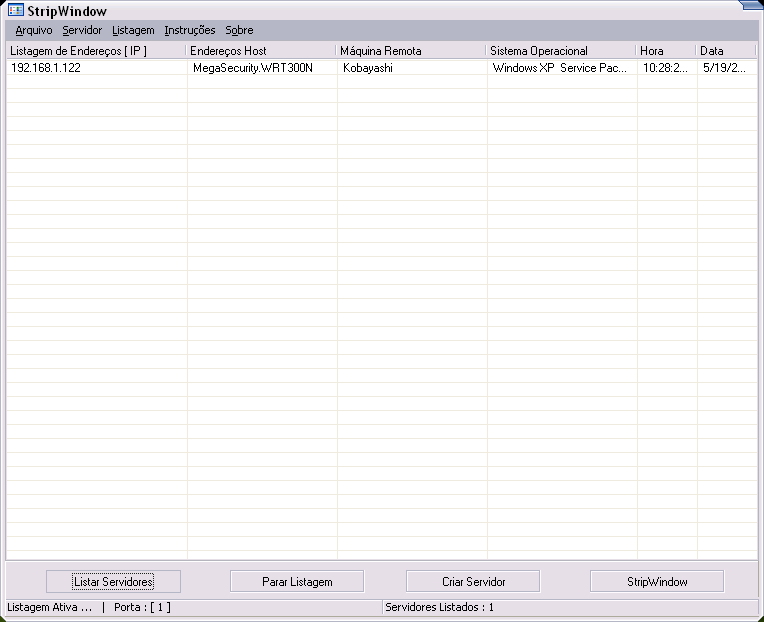Click the MegaSecurity.WRT300N host cell
Viewport: 764px width, 622px height.
[x=252, y=69]
